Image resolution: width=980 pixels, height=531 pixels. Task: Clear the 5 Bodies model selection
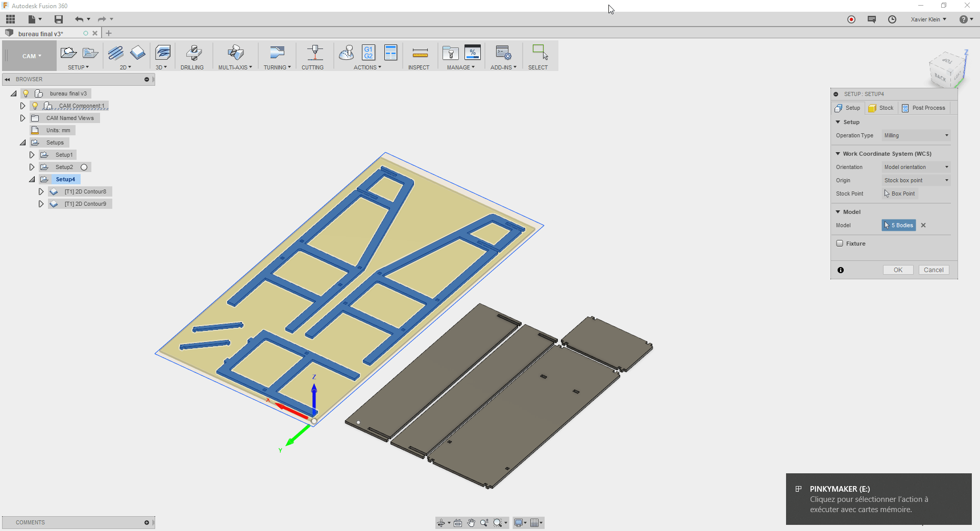coord(923,225)
